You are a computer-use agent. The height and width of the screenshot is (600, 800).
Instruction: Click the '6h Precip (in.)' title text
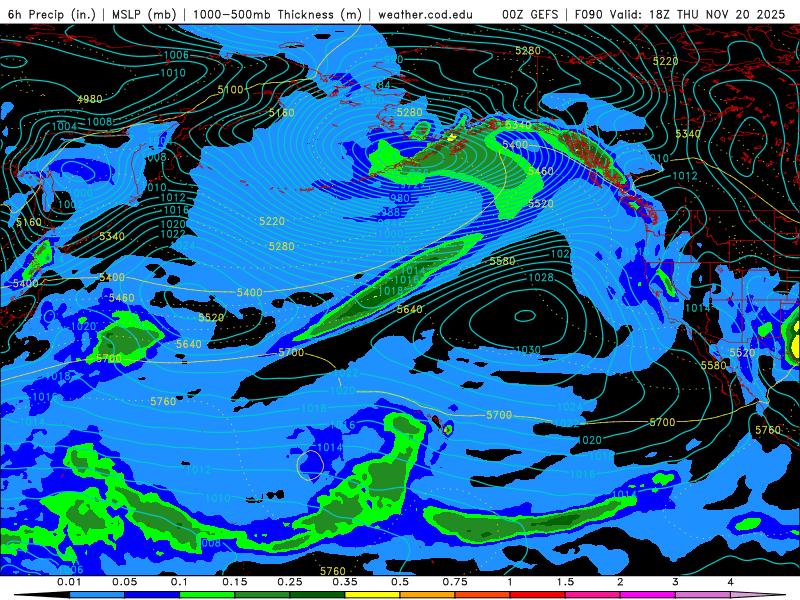point(52,14)
